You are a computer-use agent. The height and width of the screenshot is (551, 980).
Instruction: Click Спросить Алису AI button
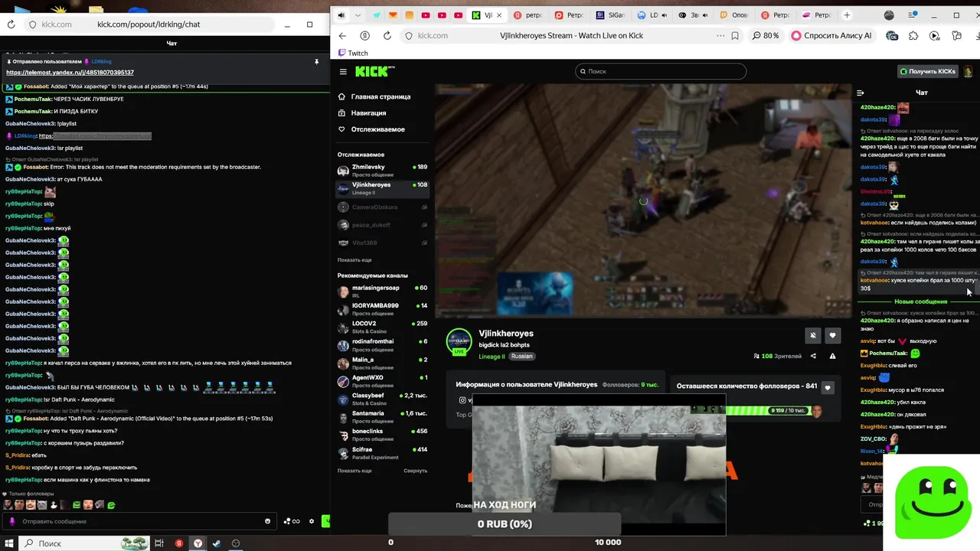(831, 35)
